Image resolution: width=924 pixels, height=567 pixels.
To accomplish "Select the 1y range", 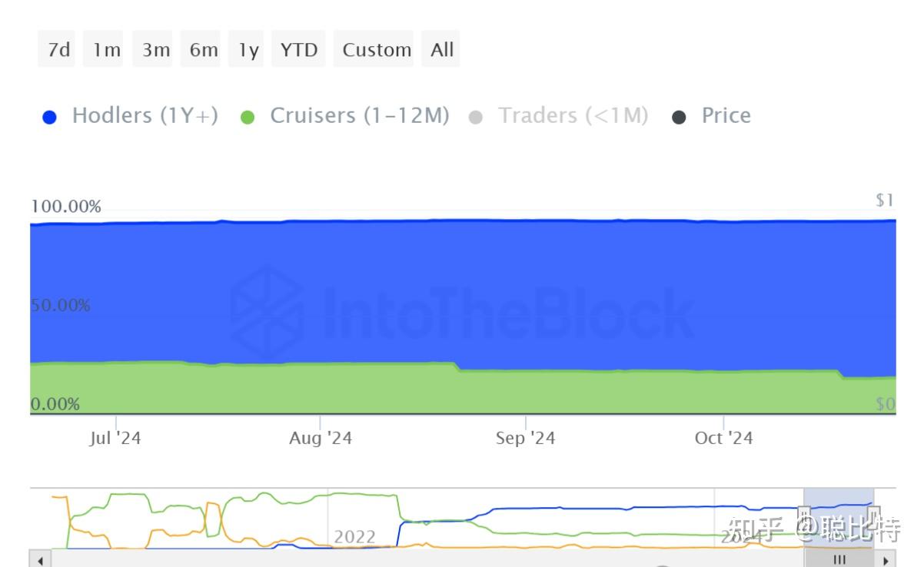I will tap(248, 50).
